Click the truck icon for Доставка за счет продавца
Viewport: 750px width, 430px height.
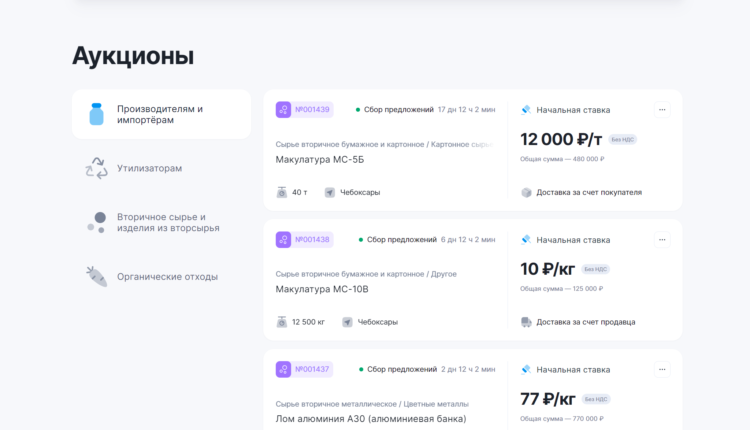(x=526, y=322)
